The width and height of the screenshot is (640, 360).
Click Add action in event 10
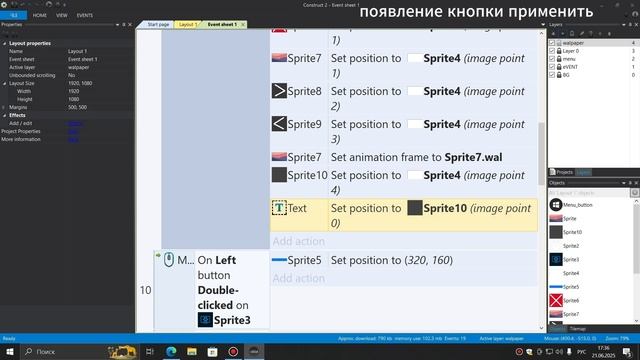point(299,278)
